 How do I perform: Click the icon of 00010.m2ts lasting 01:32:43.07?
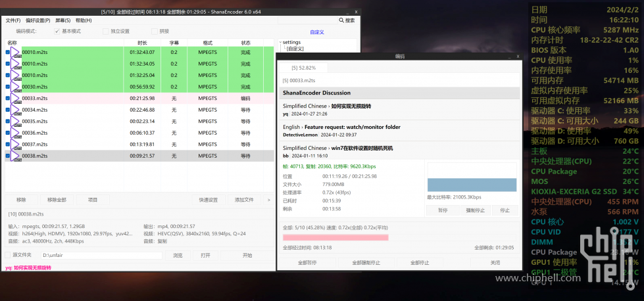click(x=16, y=53)
